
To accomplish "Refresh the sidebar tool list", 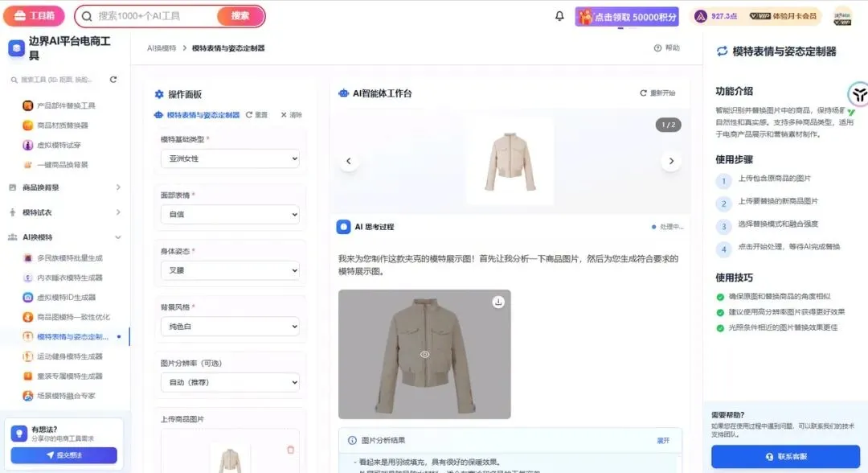I will click(113, 80).
